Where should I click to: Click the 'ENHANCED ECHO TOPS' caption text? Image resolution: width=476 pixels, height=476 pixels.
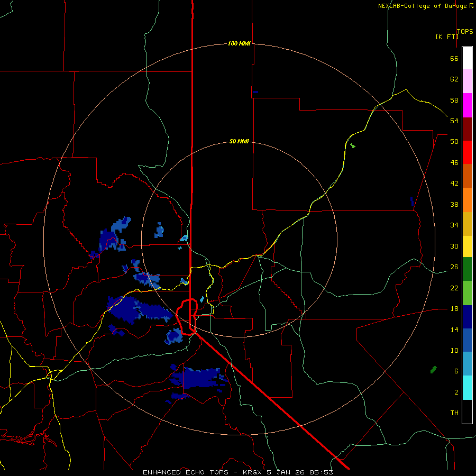click(186, 472)
